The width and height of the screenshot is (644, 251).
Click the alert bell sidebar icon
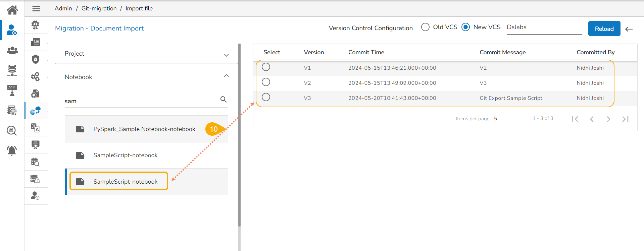[x=12, y=150]
